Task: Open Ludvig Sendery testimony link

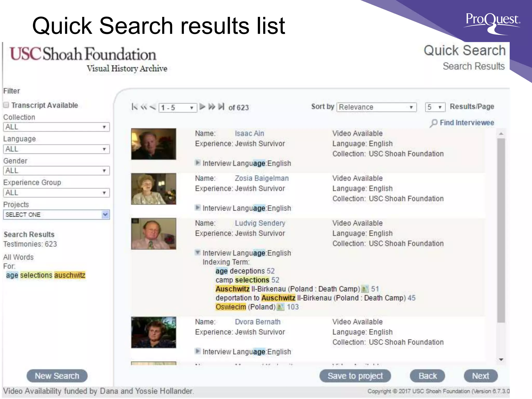Action: coord(260,223)
